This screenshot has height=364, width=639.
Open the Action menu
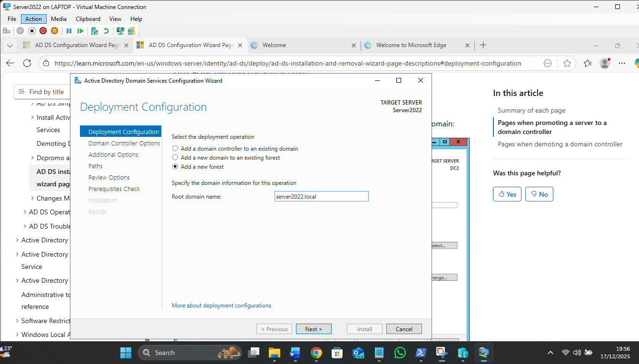33,19
